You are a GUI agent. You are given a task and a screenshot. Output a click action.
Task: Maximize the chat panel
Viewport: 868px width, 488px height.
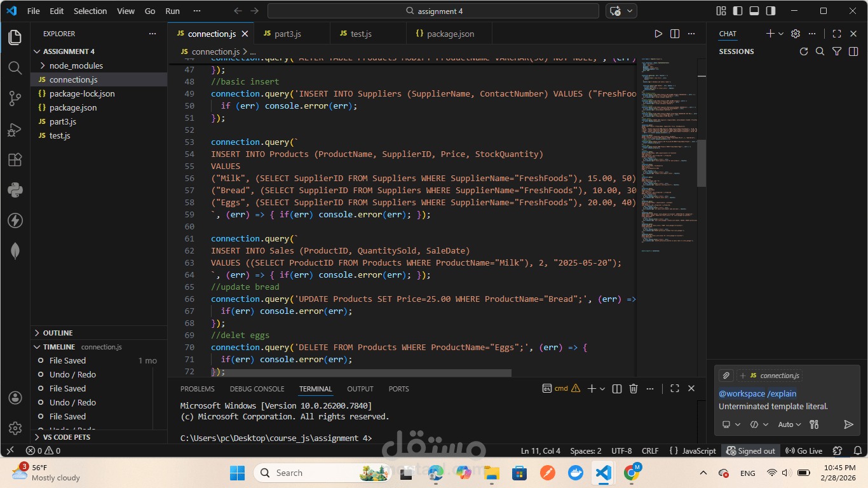[837, 34]
